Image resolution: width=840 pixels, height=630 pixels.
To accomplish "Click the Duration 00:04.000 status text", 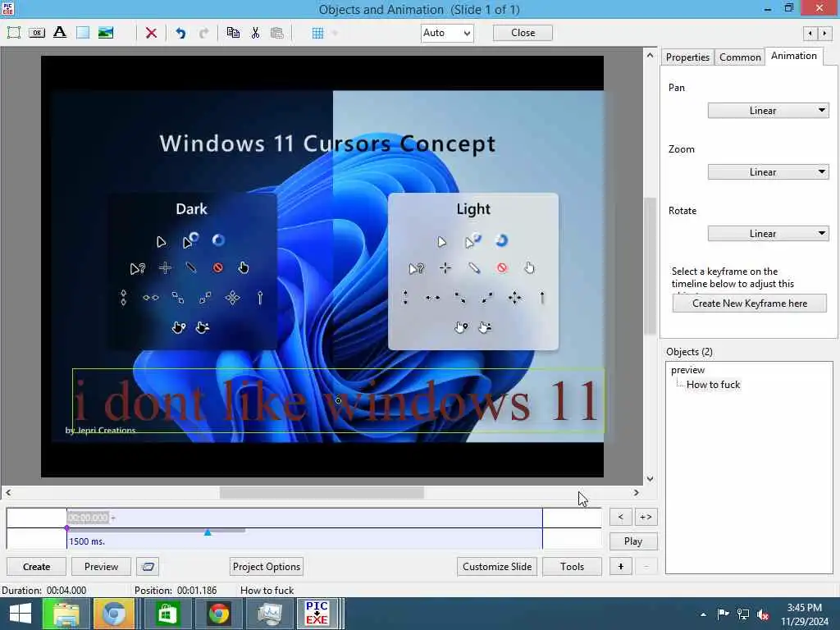I will coord(43,591).
